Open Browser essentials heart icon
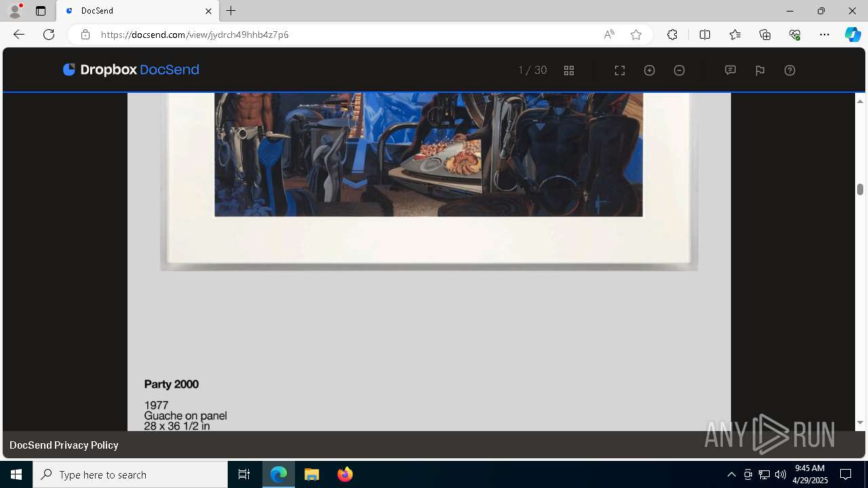Viewport: 868px width, 488px height. 795,35
